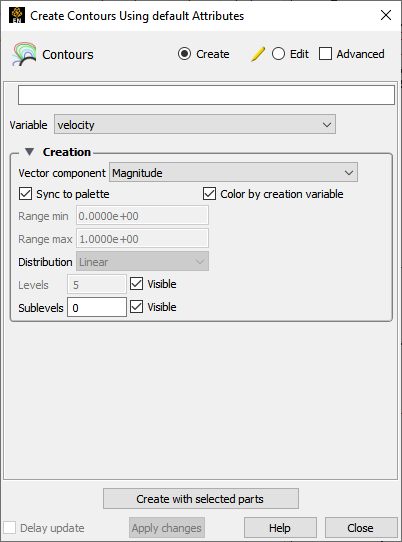Open the Distribution Linear dropdown

pyautogui.click(x=142, y=261)
